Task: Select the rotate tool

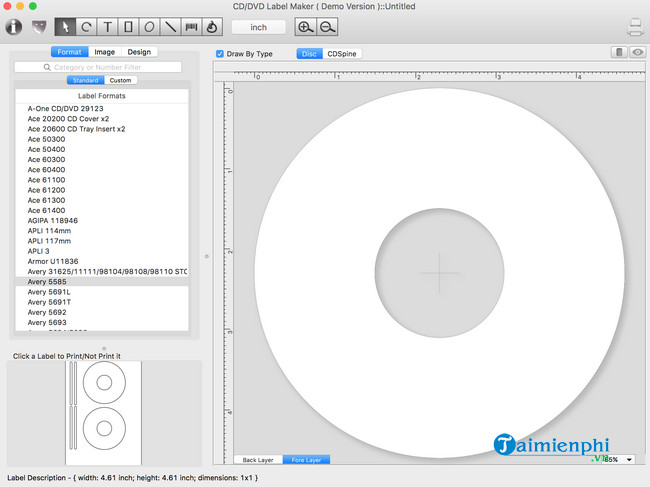Action: point(86,27)
